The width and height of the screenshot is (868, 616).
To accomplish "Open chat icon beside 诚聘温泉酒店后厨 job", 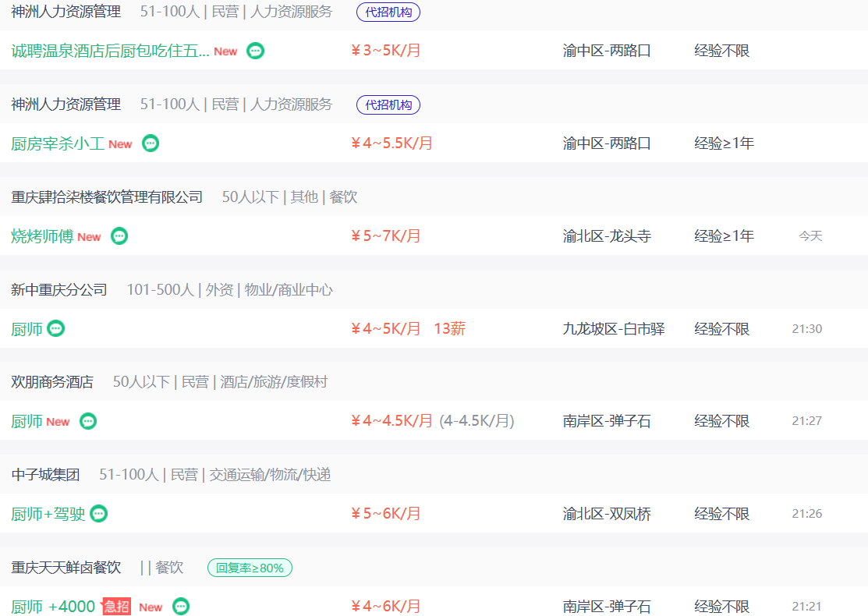I will (255, 51).
